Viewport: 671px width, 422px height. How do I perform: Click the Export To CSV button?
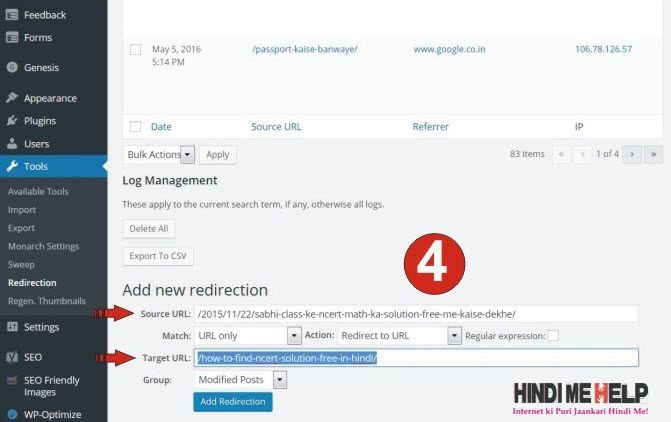click(157, 256)
